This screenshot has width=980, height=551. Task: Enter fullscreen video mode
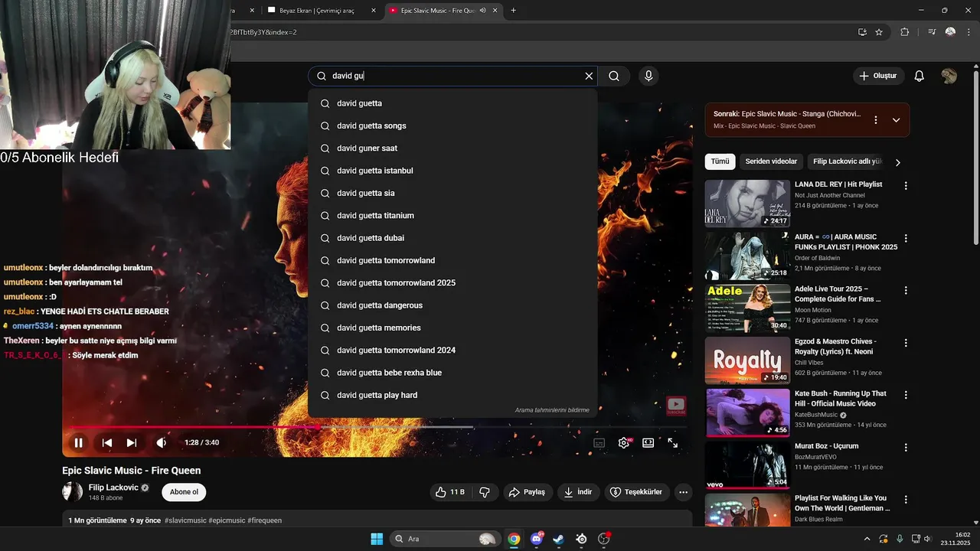[673, 442]
